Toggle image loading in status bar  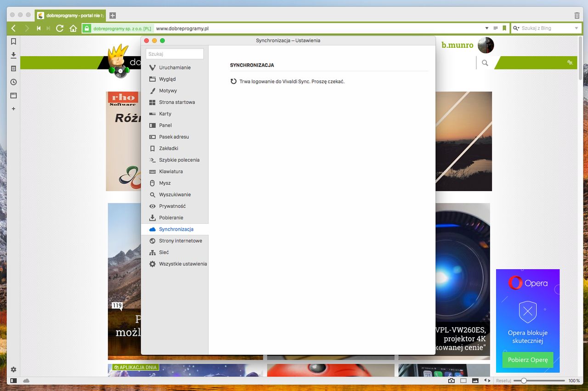pyautogui.click(x=475, y=381)
